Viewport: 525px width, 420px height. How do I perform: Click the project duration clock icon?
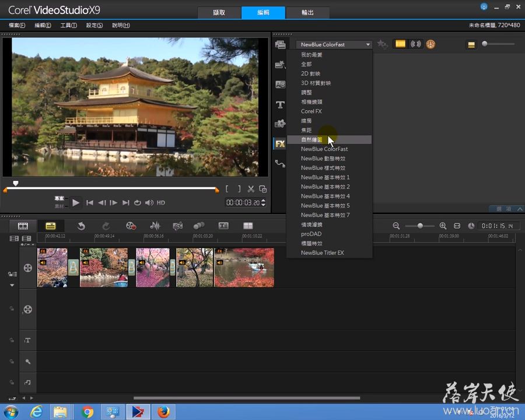(x=471, y=226)
